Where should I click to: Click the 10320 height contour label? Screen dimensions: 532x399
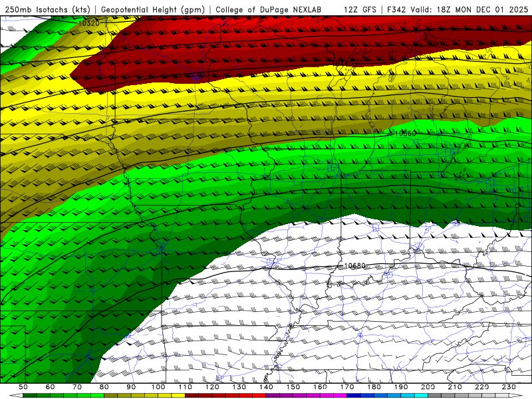pyautogui.click(x=89, y=23)
